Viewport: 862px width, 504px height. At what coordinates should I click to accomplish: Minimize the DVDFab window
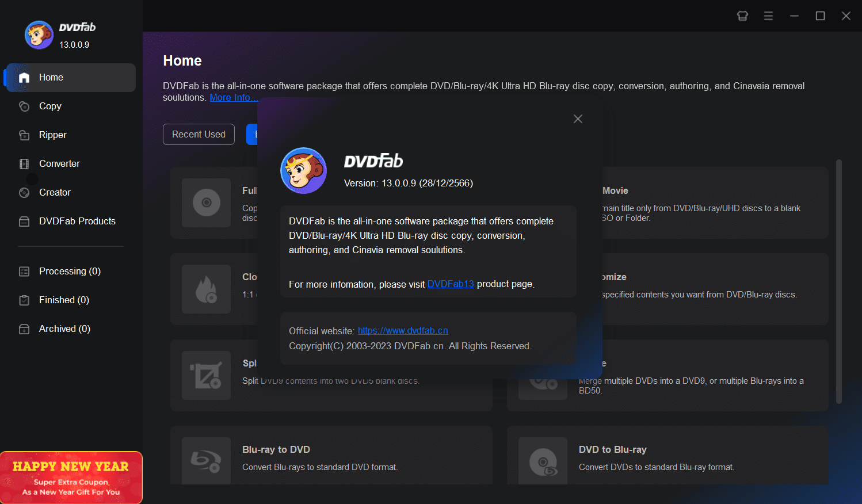coord(794,16)
